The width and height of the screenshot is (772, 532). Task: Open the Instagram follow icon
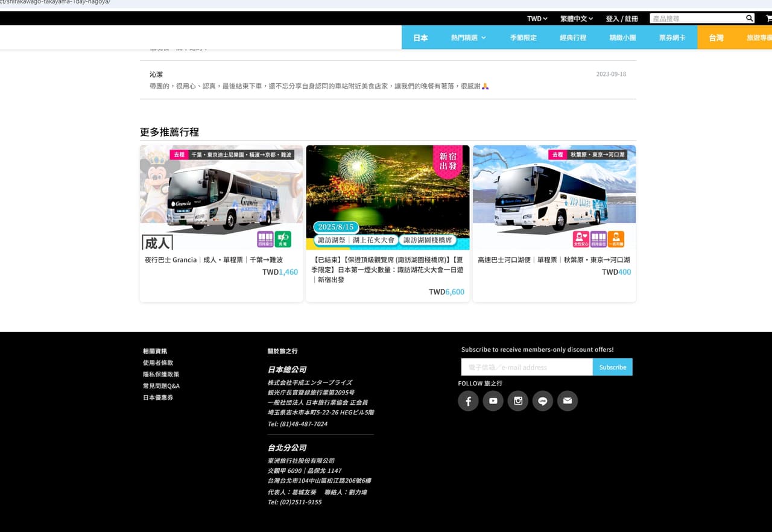point(517,401)
